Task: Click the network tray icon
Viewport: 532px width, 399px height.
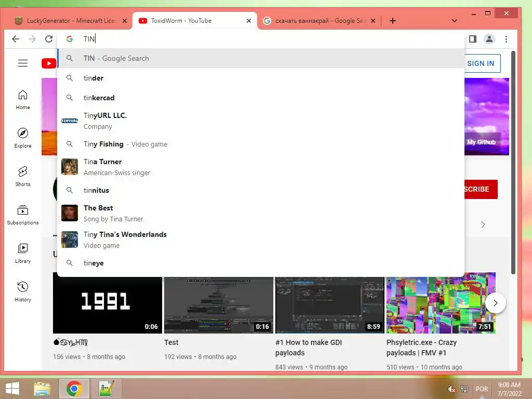Action: point(464,389)
